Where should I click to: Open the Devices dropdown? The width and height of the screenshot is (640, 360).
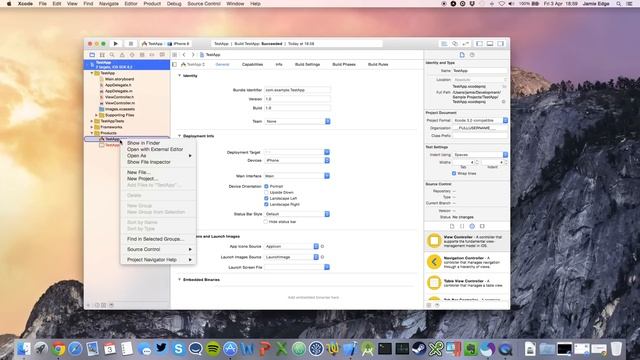[297, 160]
